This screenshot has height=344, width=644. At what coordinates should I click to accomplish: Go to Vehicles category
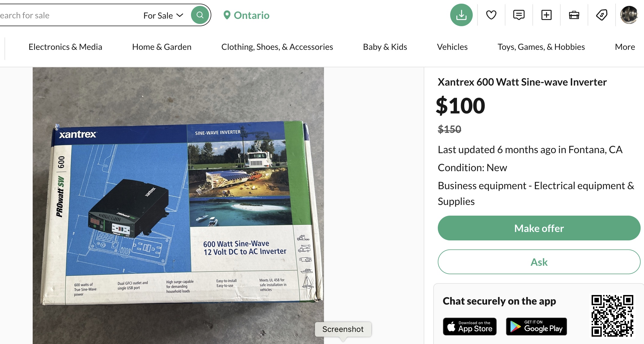[x=452, y=47]
